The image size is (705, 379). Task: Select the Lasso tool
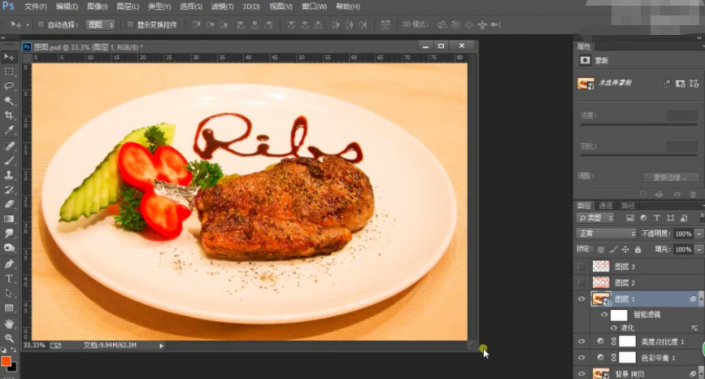[9, 86]
